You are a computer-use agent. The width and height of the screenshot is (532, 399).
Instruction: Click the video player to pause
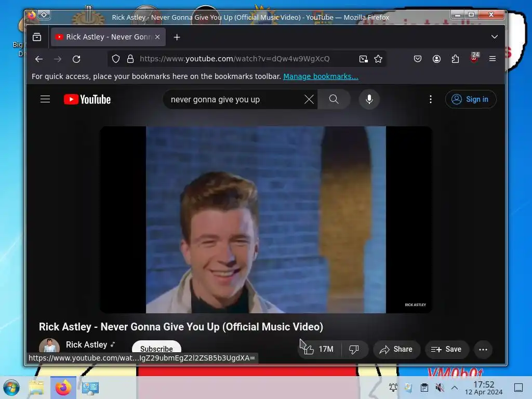265,220
